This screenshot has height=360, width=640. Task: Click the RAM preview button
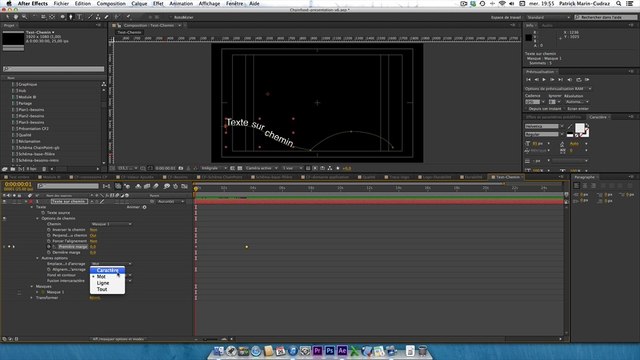point(587,80)
